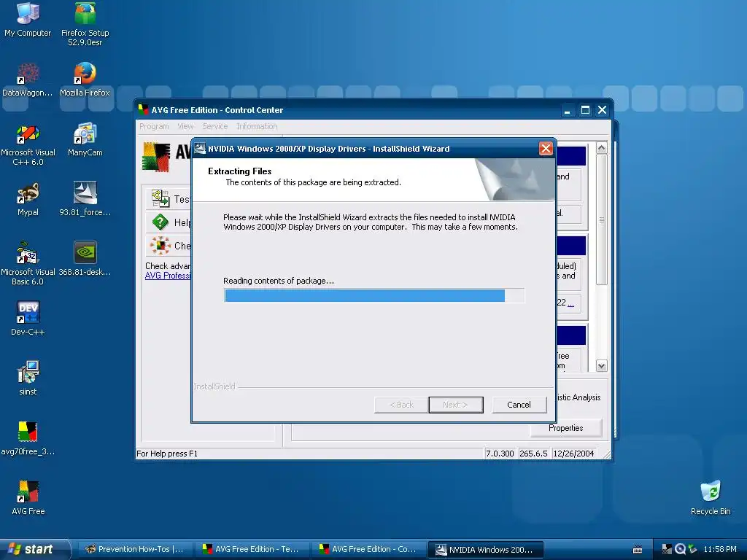This screenshot has width=747, height=560.
Task: Click the 'For Help press F1' status text
Action: (x=167, y=454)
